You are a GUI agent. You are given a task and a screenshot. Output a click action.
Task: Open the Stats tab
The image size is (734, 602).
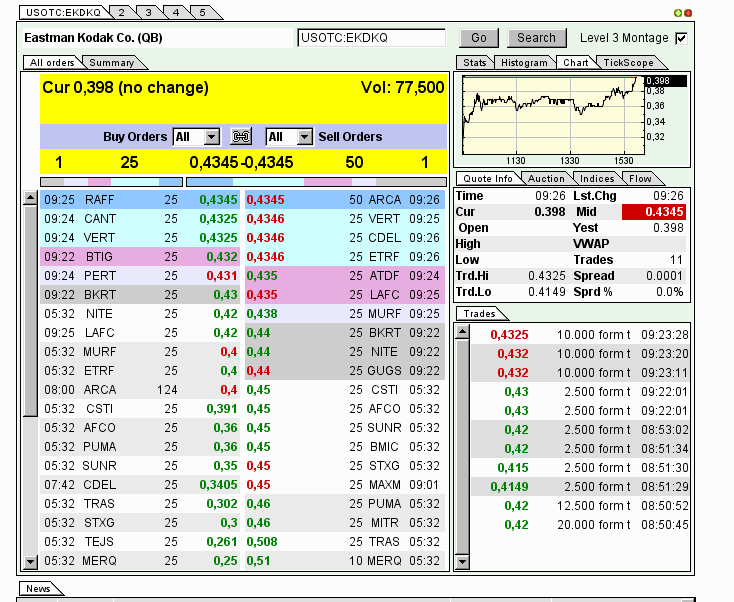(474, 63)
